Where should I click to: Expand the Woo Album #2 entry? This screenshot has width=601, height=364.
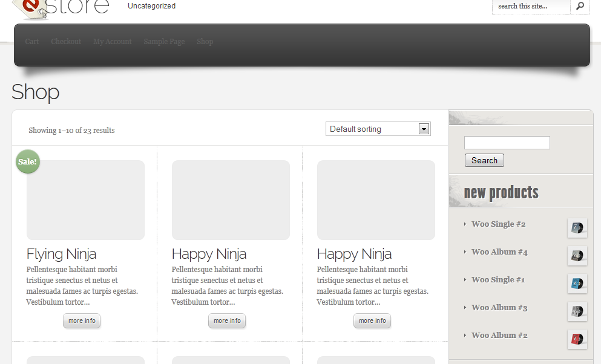click(x=499, y=336)
